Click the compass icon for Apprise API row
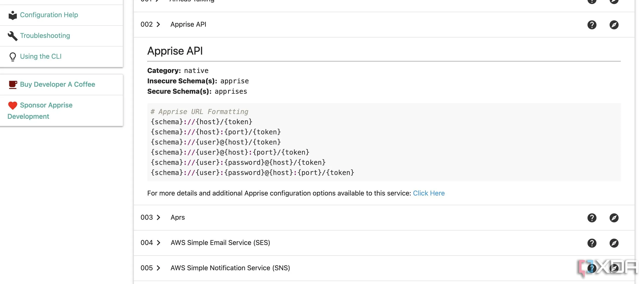The width and height of the screenshot is (644, 284). [614, 25]
